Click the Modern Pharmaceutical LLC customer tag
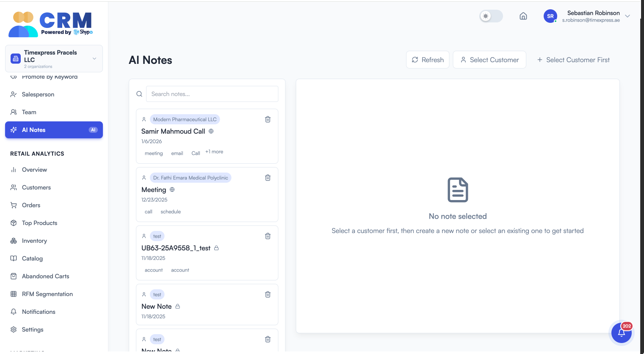 (185, 119)
